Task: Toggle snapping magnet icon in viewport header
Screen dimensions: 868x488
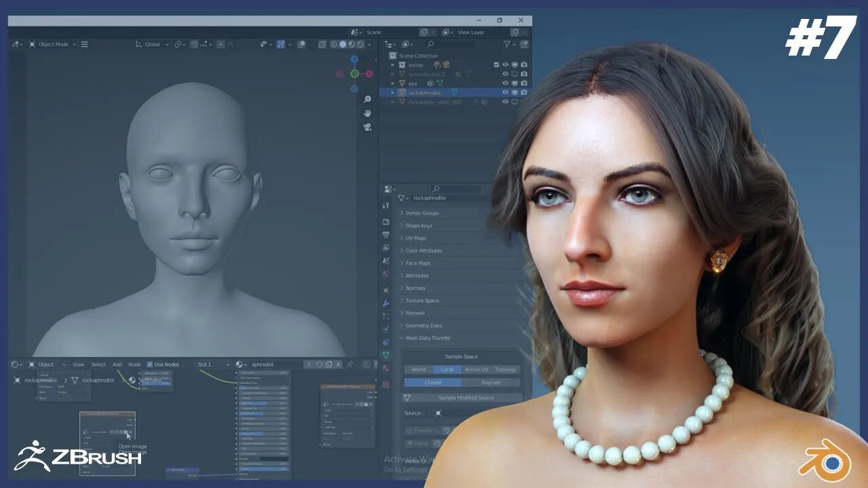Action: click(194, 44)
